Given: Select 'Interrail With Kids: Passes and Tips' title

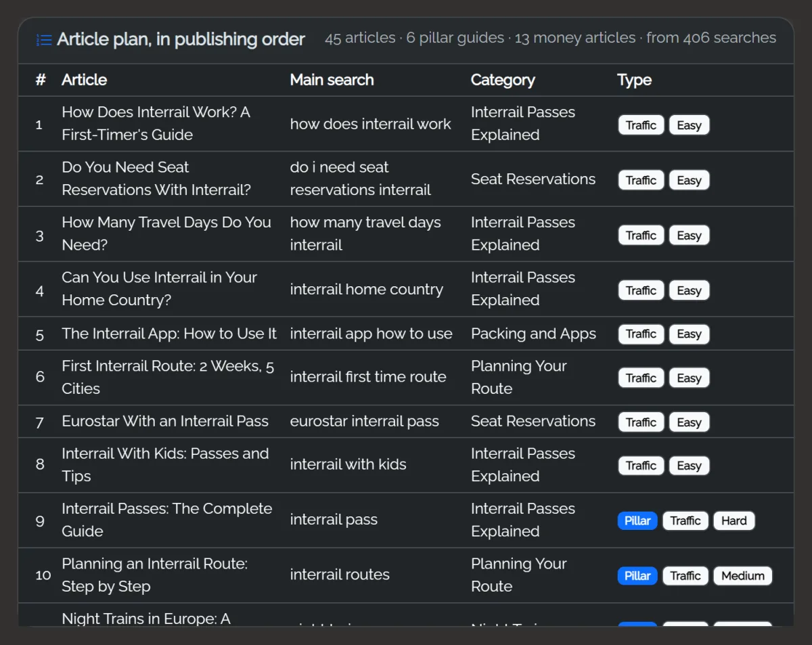Looking at the screenshot, I should point(165,464).
